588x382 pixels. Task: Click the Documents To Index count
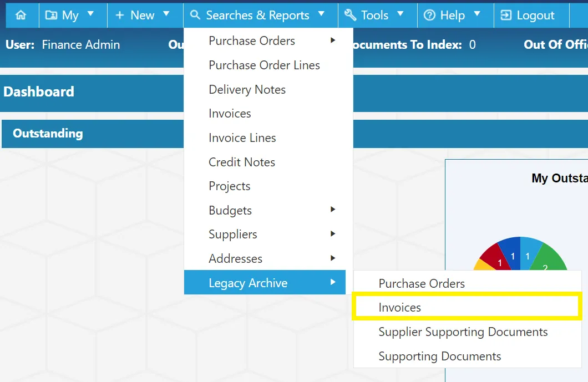tap(472, 44)
